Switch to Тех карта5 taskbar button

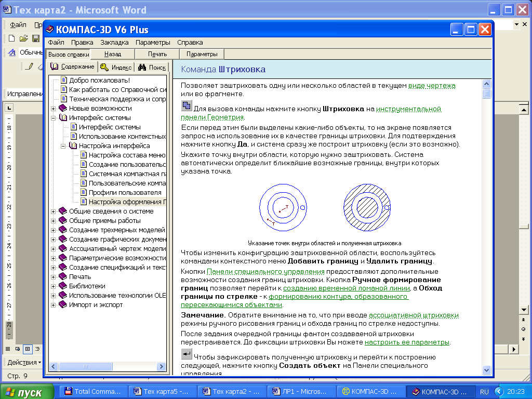(162, 392)
